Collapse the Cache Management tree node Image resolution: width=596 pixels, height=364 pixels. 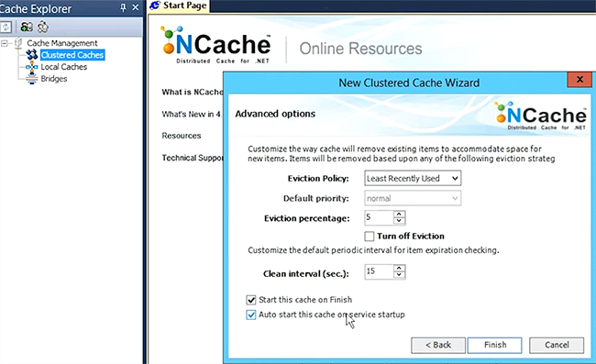pyautogui.click(x=5, y=43)
